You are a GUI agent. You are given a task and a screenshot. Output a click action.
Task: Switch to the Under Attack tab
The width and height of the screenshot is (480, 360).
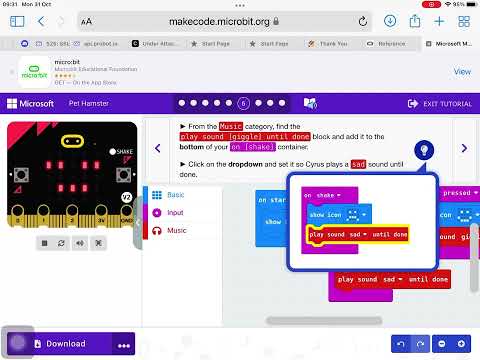[x=156, y=44]
